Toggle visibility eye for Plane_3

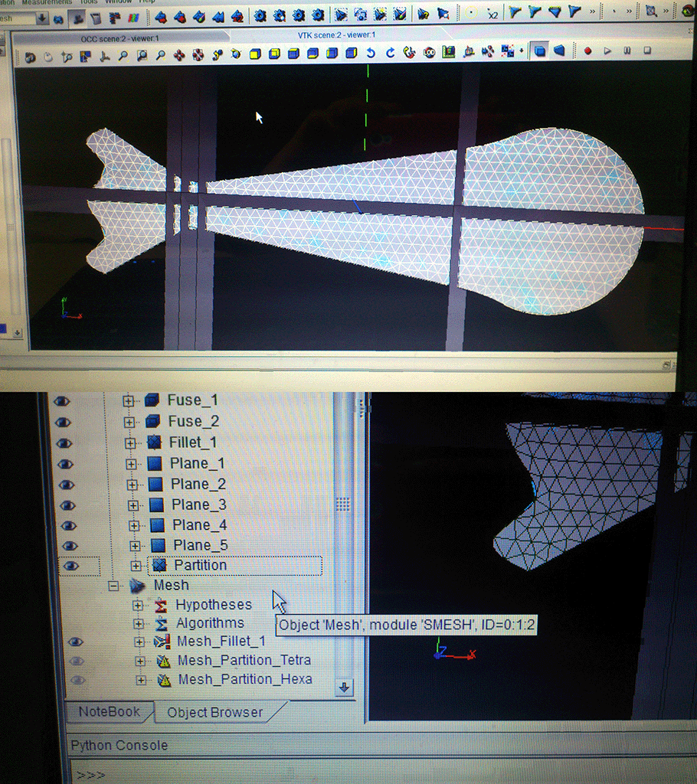67,505
